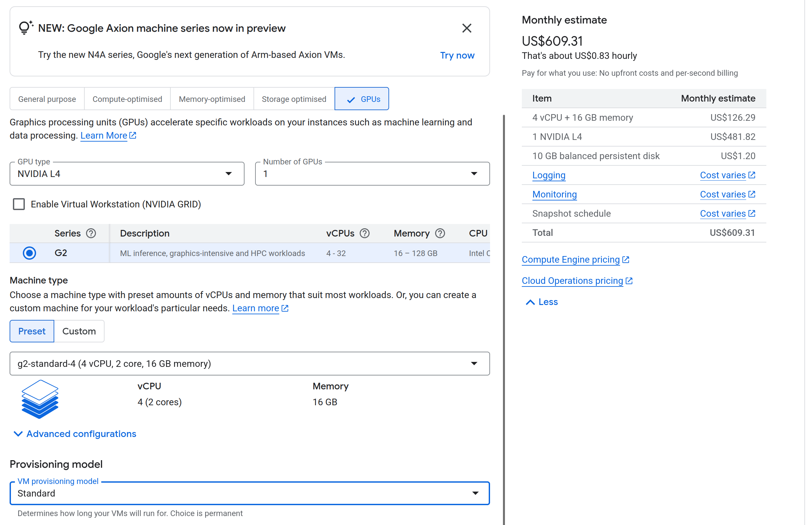Screen dimensions: 812x525
Task: Click the vCPUs help icon
Action: click(364, 233)
